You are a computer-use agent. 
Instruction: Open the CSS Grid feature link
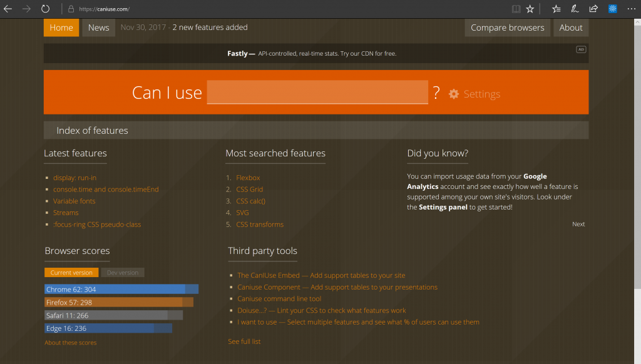[x=249, y=189]
